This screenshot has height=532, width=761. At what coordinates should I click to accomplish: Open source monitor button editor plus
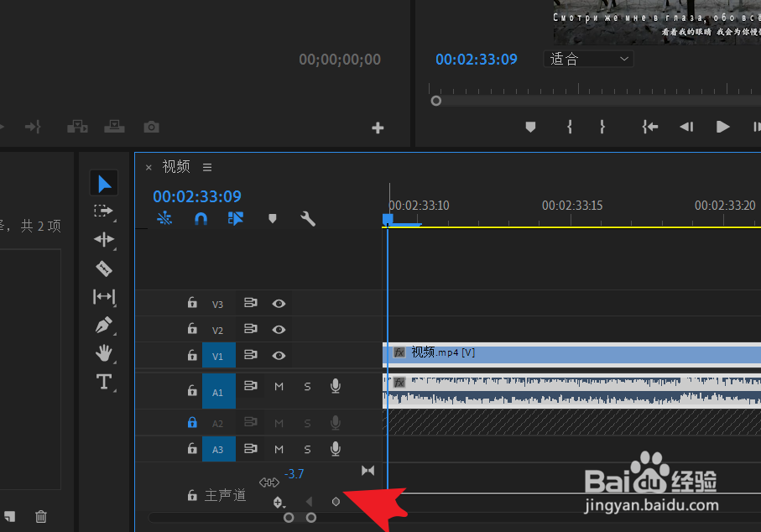click(378, 128)
